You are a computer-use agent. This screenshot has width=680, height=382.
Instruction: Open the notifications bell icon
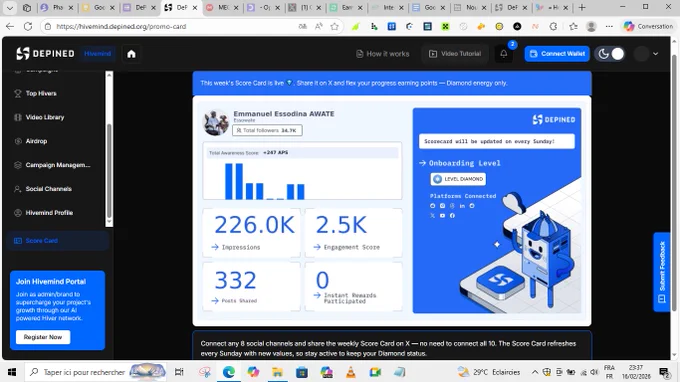(x=503, y=54)
